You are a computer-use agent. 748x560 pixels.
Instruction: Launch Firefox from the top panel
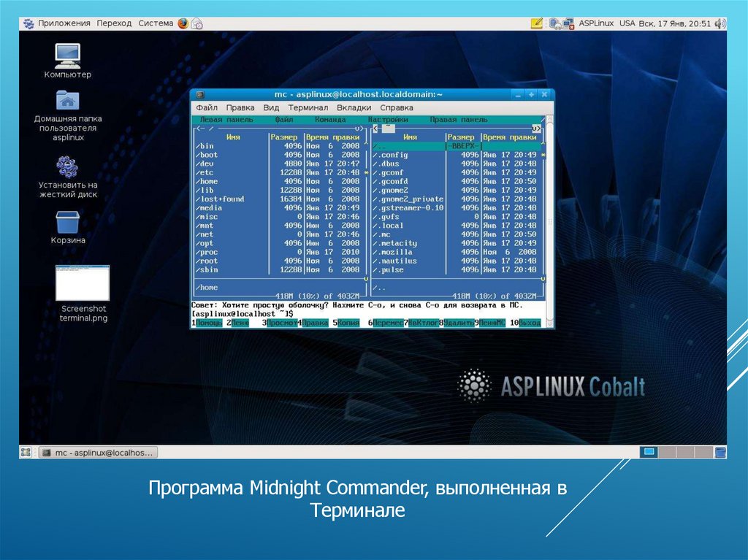(183, 23)
